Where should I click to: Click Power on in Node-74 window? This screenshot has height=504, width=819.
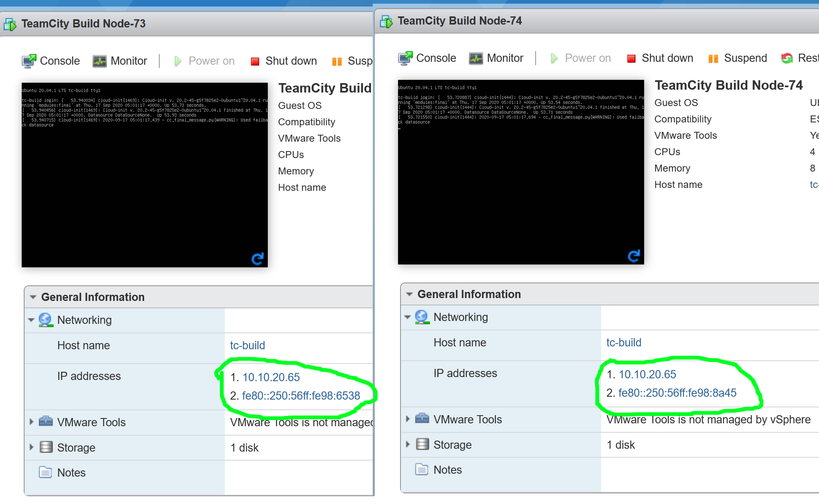(x=580, y=58)
